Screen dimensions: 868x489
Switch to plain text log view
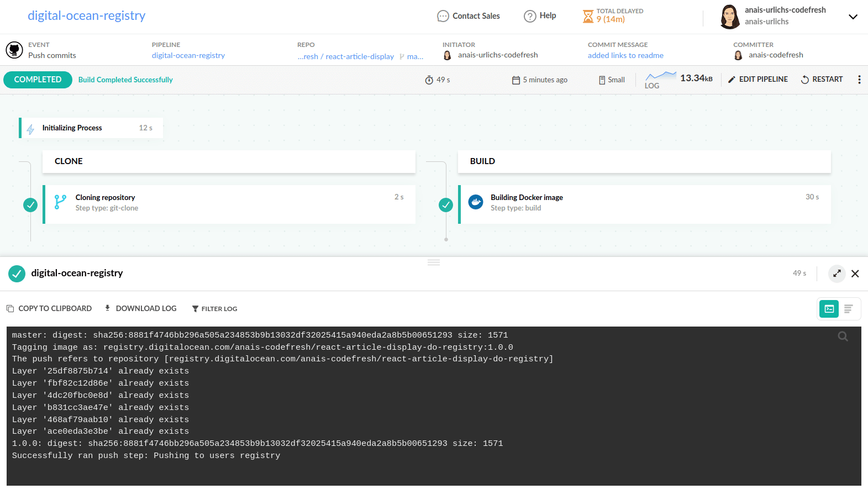click(849, 309)
